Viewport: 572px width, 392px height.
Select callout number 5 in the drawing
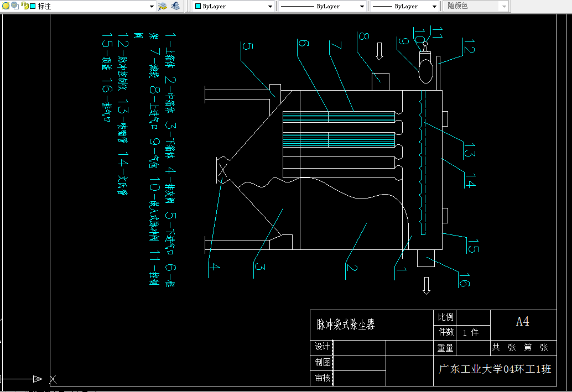click(x=248, y=46)
